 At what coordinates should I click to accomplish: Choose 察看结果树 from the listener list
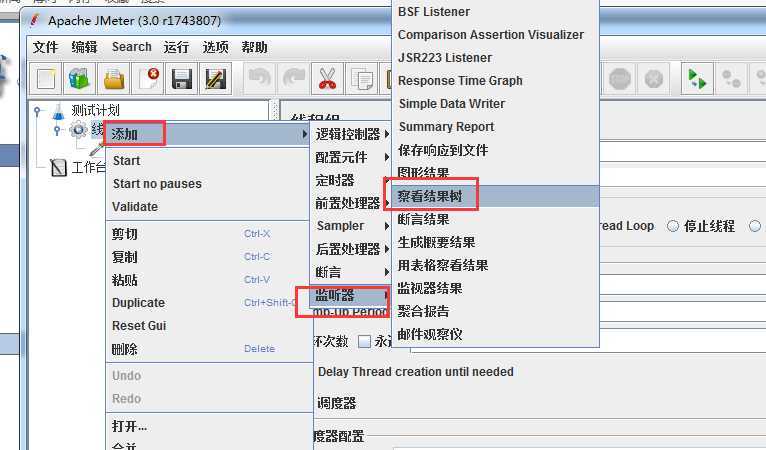point(495,196)
